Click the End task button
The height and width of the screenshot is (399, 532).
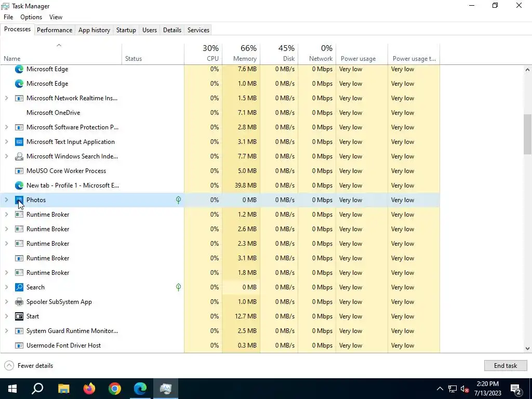pyautogui.click(x=505, y=365)
